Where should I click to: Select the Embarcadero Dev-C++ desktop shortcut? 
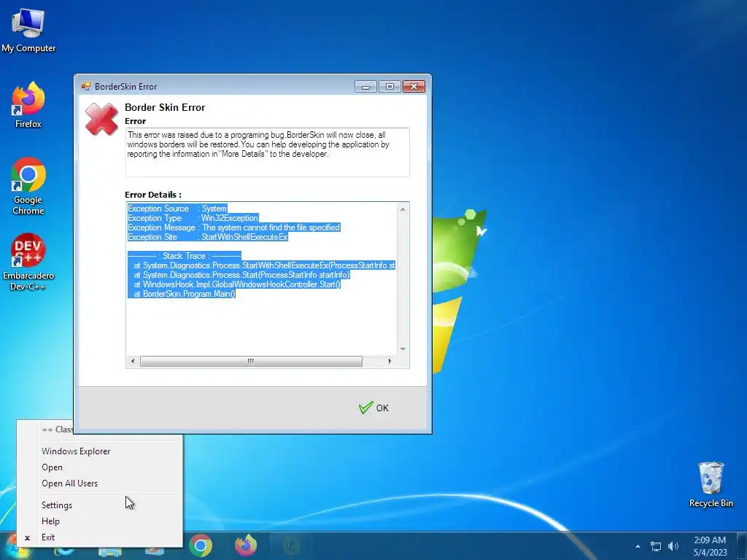click(x=28, y=262)
